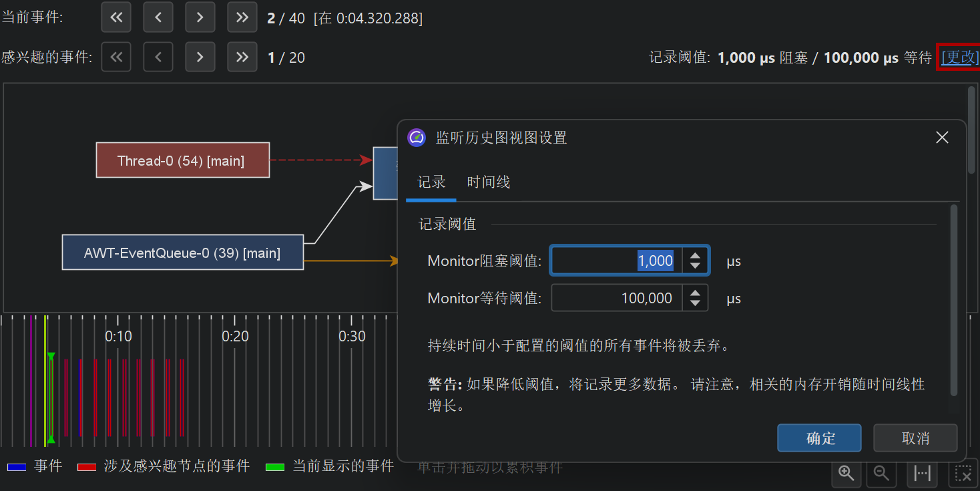Click the "1,000 μs" blocking threshold text

(x=746, y=58)
